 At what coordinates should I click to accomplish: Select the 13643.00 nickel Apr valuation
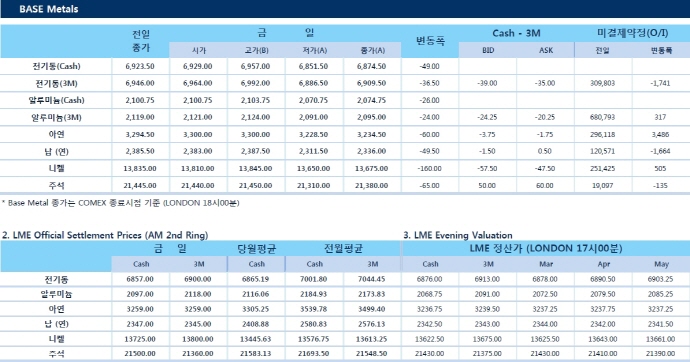click(603, 339)
